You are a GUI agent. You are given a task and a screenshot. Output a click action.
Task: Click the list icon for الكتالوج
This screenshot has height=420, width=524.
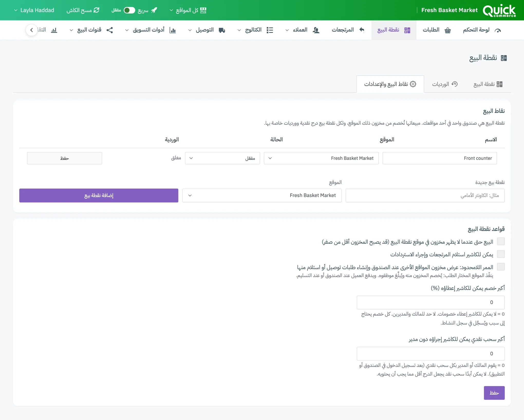point(270,30)
